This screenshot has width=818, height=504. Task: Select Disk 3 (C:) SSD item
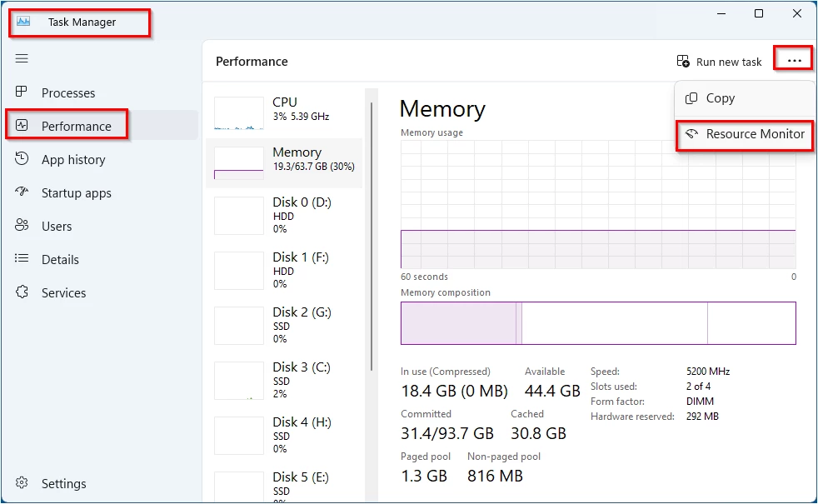284,381
